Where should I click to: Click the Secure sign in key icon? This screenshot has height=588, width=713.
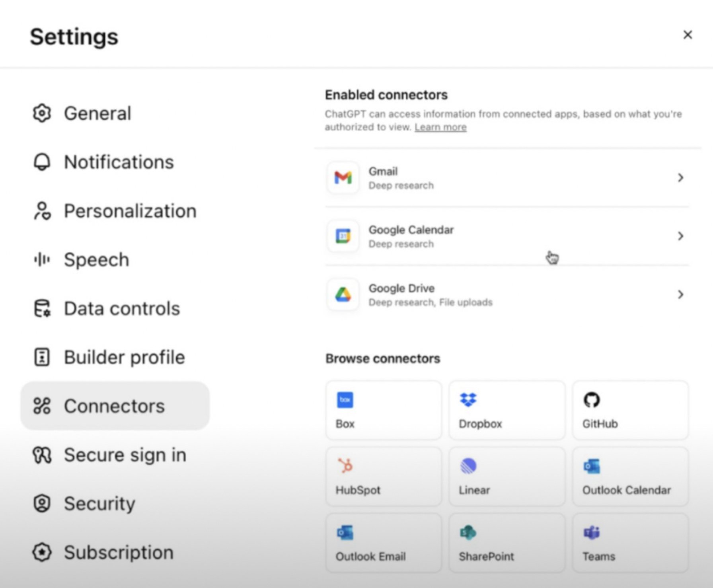pyautogui.click(x=42, y=455)
